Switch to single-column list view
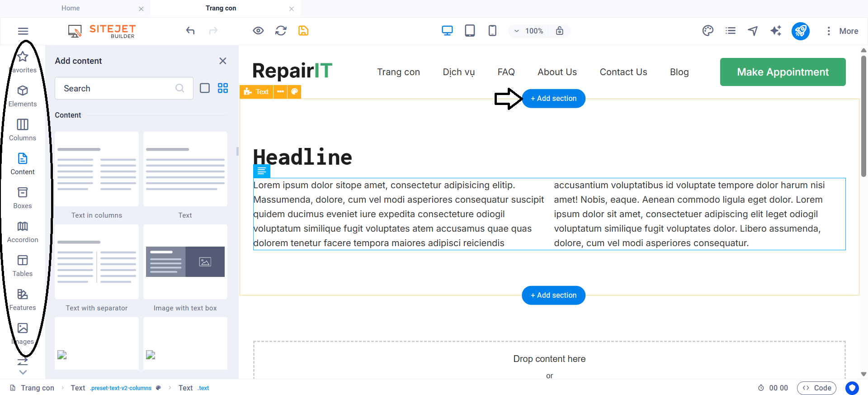The image size is (868, 395). (205, 88)
